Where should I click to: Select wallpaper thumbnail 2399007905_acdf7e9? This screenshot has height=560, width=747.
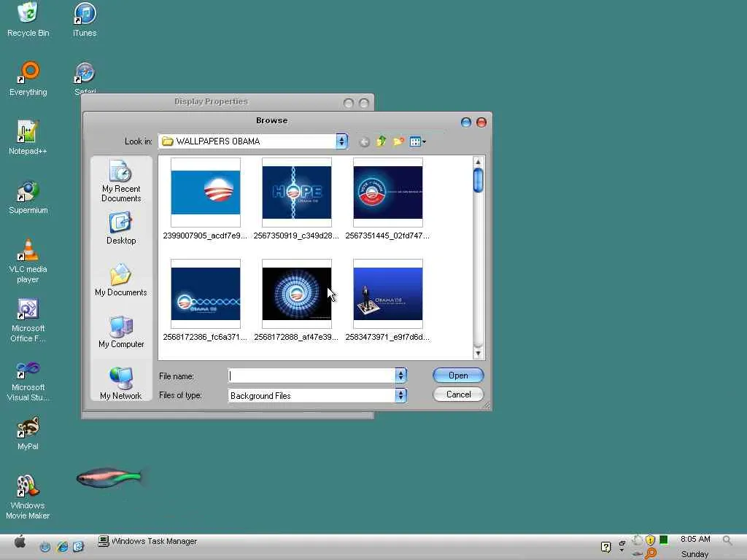pos(205,199)
